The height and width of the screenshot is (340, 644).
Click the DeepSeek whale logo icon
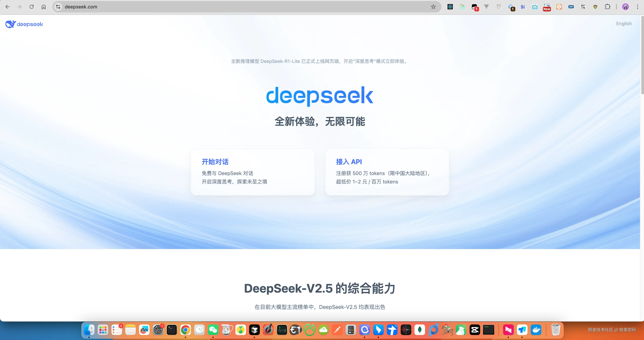[10, 24]
